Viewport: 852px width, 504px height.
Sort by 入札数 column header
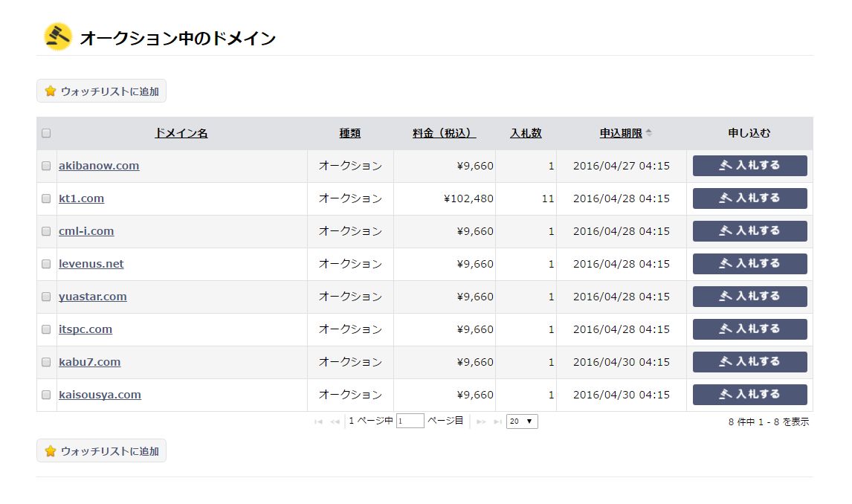[x=526, y=133]
